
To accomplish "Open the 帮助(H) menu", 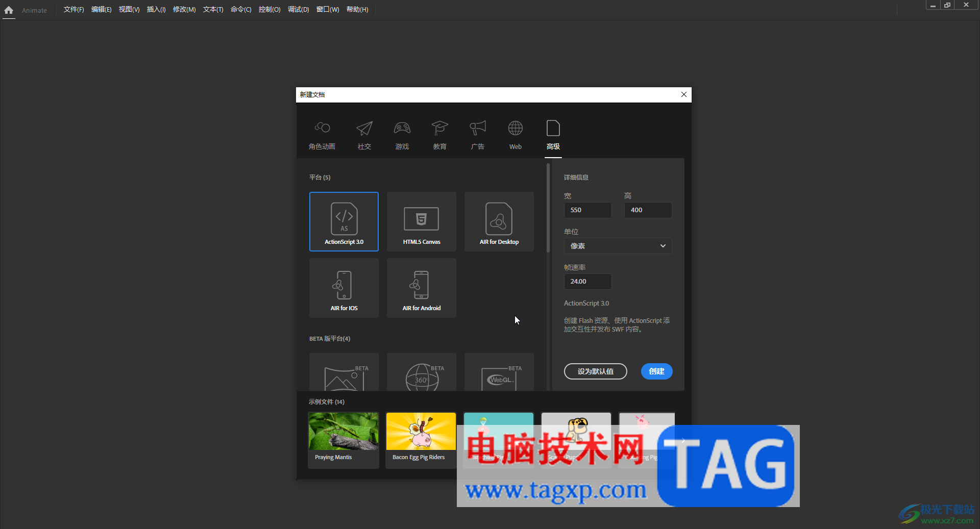I will (x=357, y=10).
